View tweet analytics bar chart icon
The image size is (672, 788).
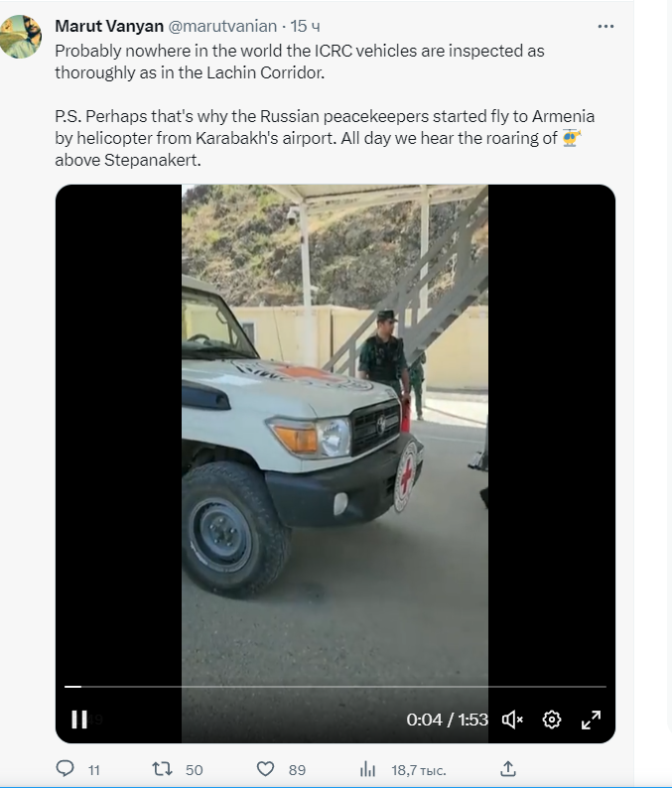(367, 768)
